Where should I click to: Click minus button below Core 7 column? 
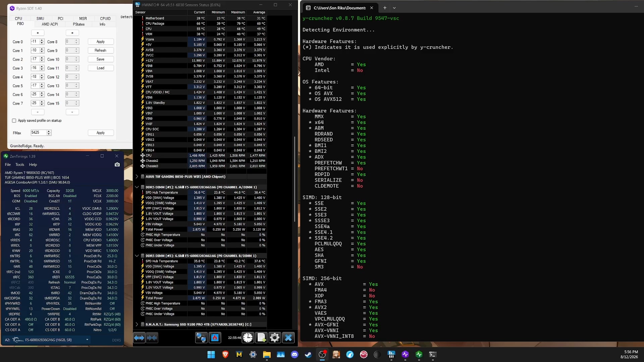click(x=38, y=112)
